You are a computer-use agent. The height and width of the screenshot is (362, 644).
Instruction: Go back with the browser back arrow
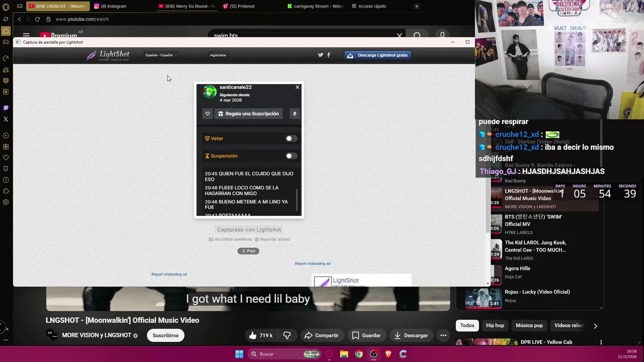(x=19, y=19)
